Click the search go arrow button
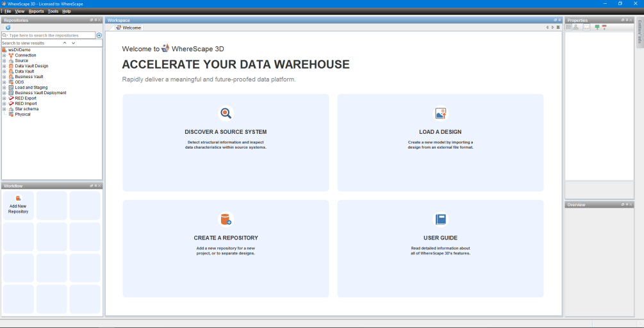Image resolution: width=644 pixels, height=328 pixels. 99,35
